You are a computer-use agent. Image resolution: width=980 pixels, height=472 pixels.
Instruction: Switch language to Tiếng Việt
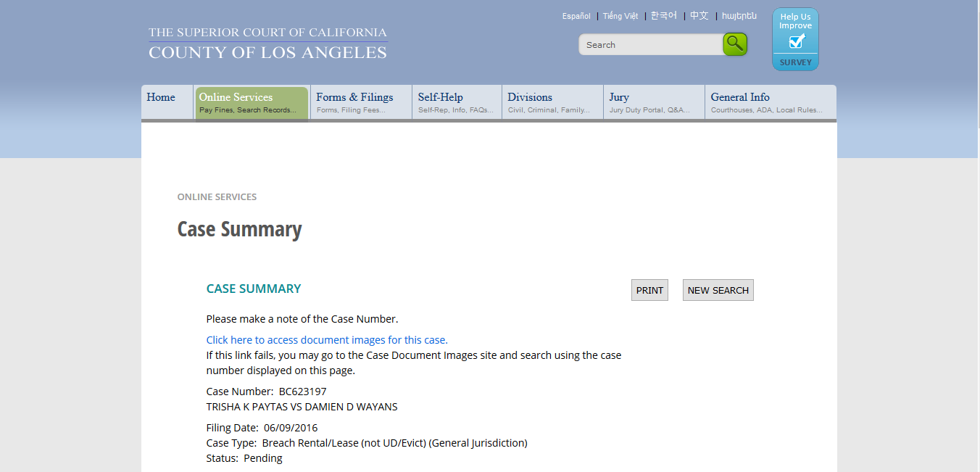(620, 16)
